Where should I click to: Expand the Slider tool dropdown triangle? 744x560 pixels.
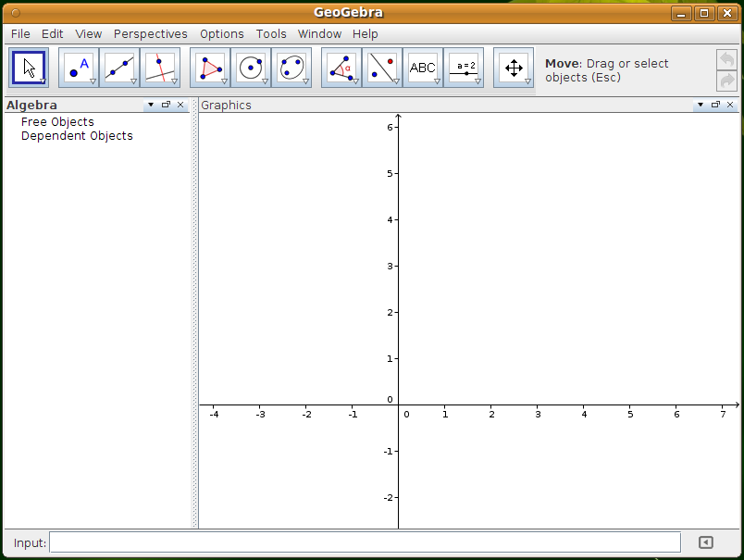(478, 81)
